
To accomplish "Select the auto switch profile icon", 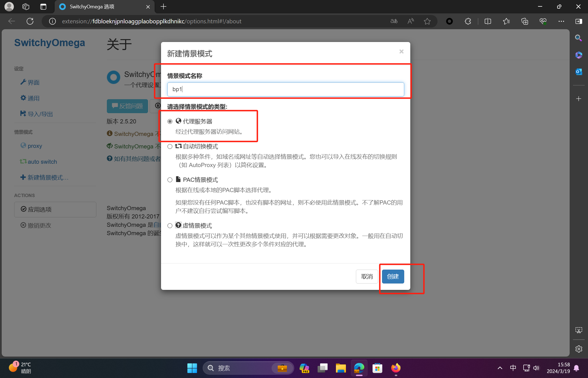I will coord(24,161).
